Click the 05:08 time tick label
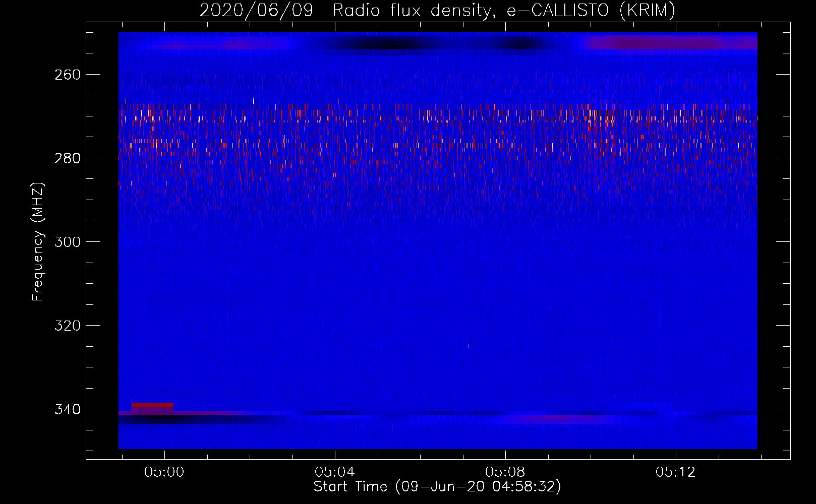The width and height of the screenshot is (816, 504). [x=505, y=472]
